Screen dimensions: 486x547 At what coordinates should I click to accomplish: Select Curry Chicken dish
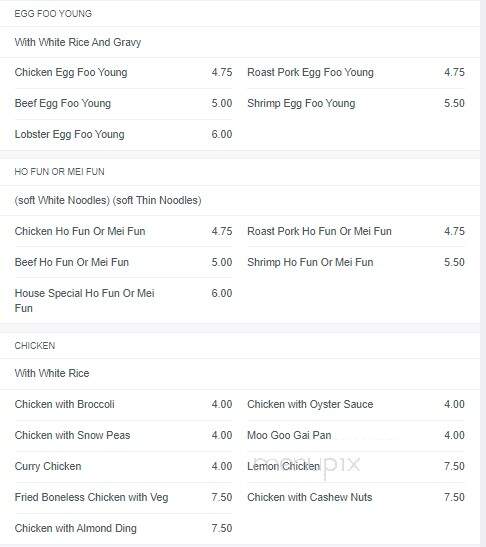[x=48, y=466]
